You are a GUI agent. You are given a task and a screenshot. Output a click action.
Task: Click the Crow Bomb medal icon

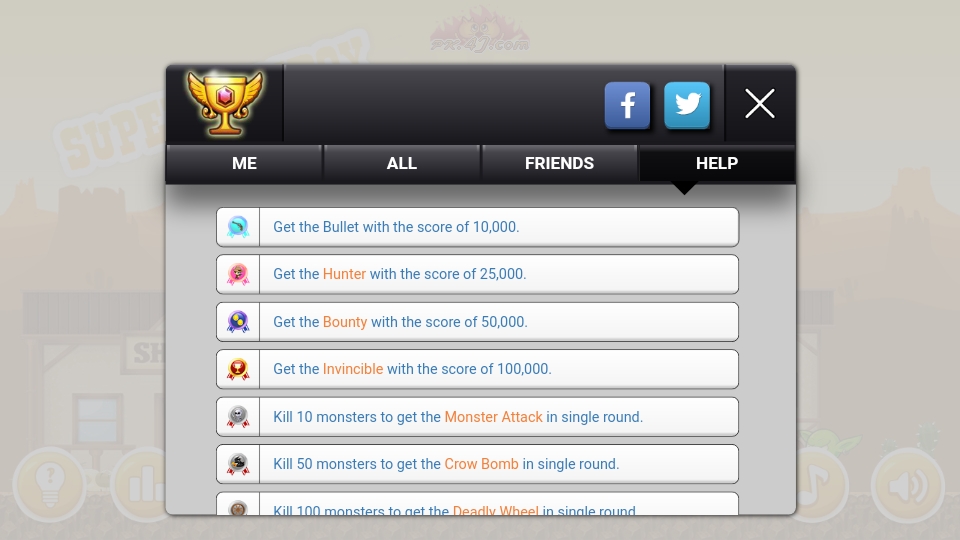click(x=238, y=464)
